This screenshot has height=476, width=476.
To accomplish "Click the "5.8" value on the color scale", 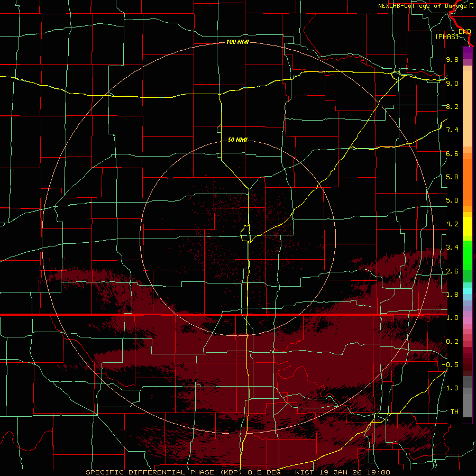I will click(452, 177).
